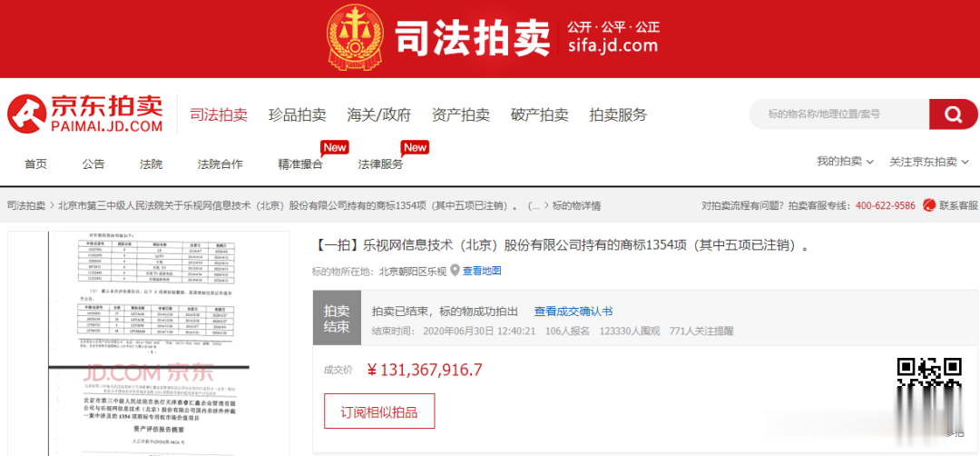The image size is (980, 456).
Task: Click the red search magnifier button
Action: point(953,114)
